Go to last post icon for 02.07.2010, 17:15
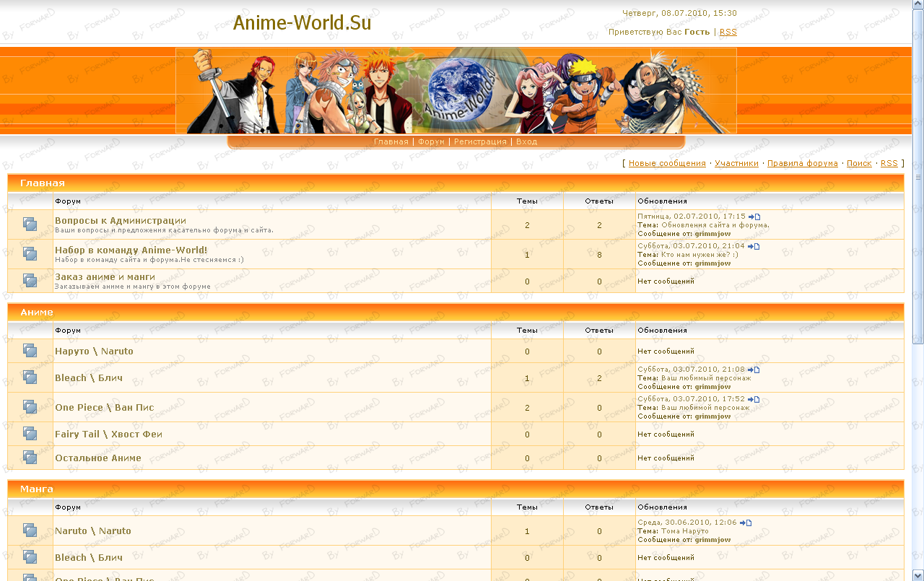 click(754, 217)
